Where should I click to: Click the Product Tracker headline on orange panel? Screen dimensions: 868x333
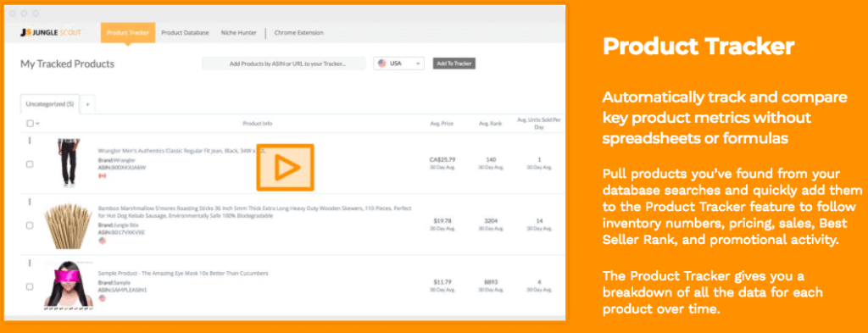(x=698, y=47)
